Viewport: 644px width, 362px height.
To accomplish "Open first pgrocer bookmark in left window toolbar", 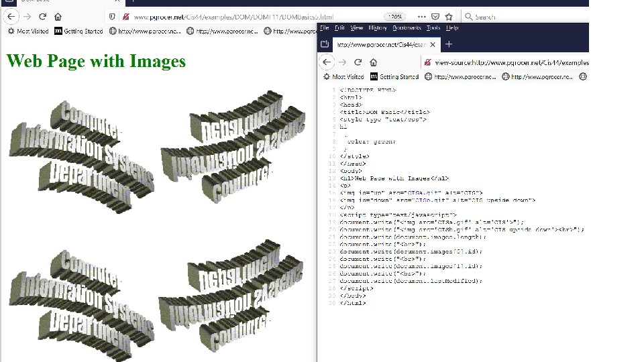I will 145,32.
